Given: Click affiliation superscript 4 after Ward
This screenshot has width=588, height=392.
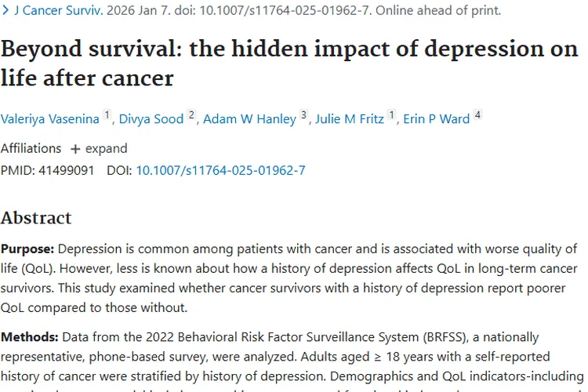Looking at the screenshot, I should (x=477, y=116).
